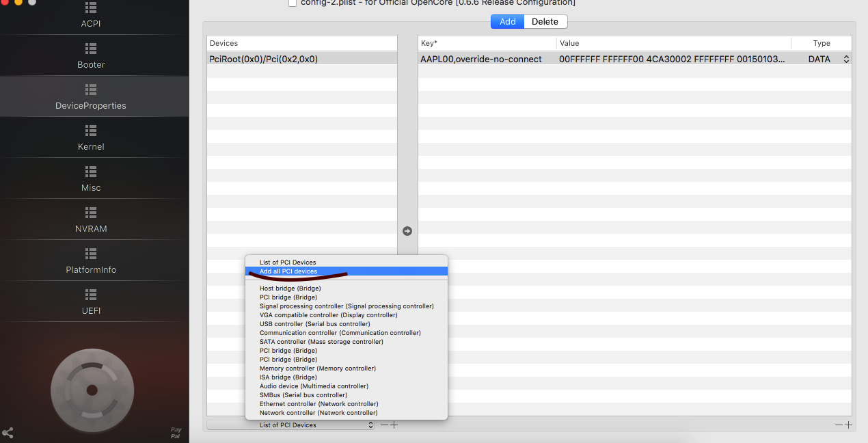Open the NVRAM section
This screenshot has height=443, width=868.
click(x=91, y=220)
